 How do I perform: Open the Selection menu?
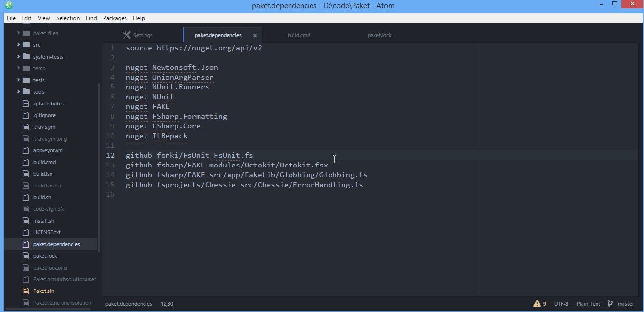[x=68, y=18]
